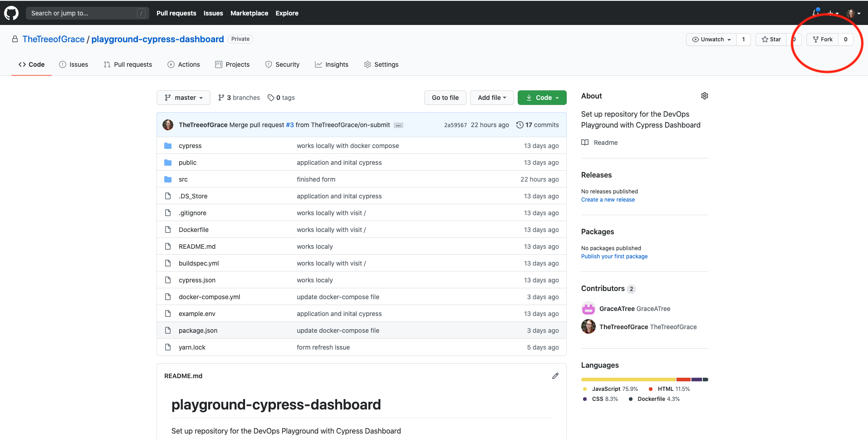
Task: Switch to the Settings tab
Action: point(381,64)
